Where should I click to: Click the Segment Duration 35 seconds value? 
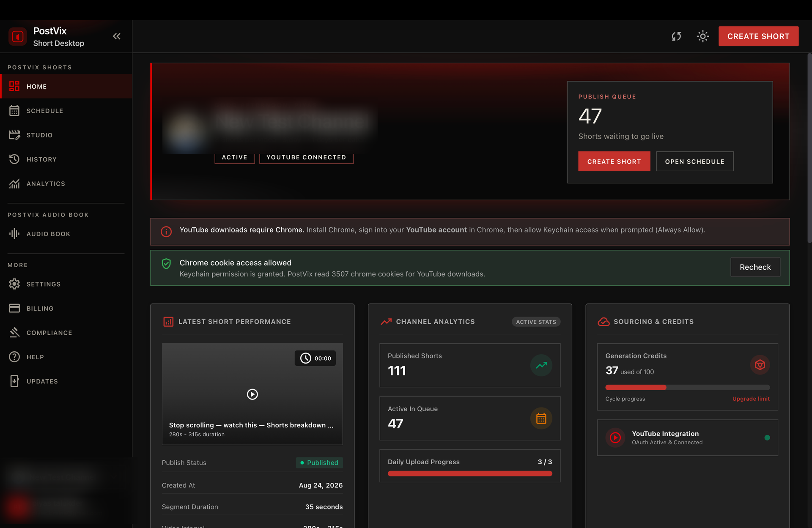pos(324,507)
